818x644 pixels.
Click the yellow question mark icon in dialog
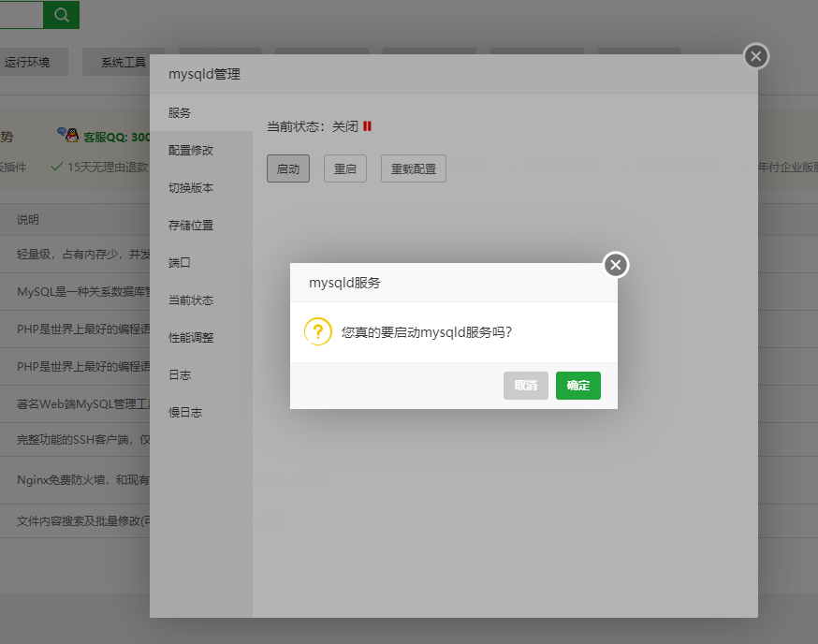tap(317, 332)
